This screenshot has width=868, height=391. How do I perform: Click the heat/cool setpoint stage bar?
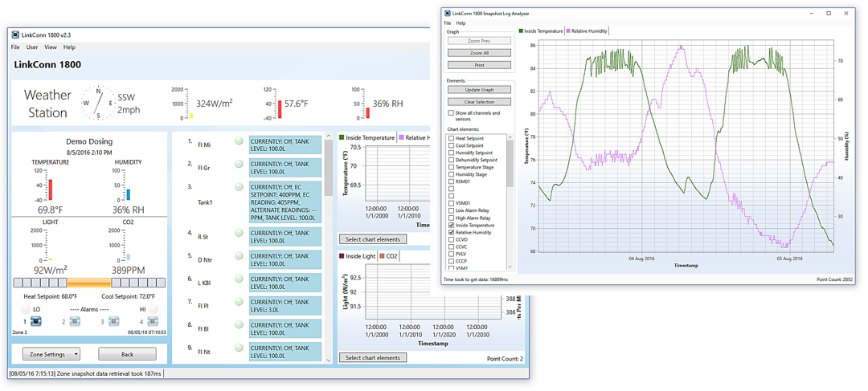point(89,283)
